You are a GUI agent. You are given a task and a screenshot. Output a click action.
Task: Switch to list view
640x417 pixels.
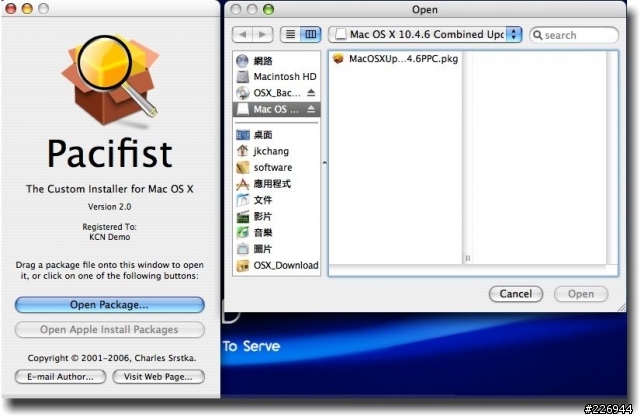[x=290, y=35]
